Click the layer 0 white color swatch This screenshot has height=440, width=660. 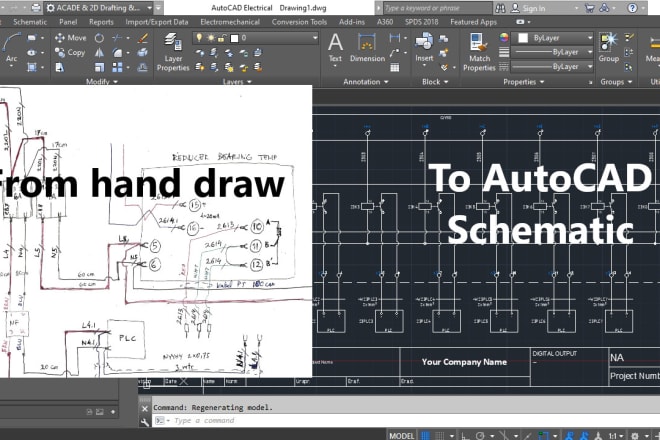pos(234,38)
